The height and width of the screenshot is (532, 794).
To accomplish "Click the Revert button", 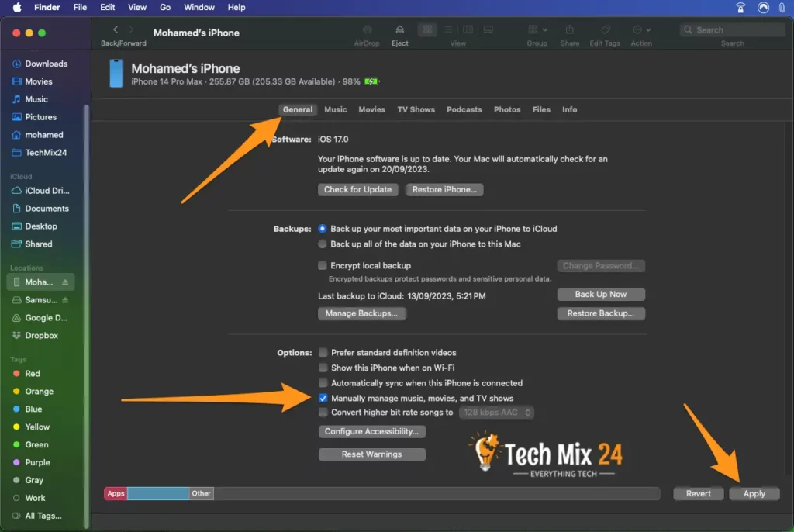I will 699,493.
